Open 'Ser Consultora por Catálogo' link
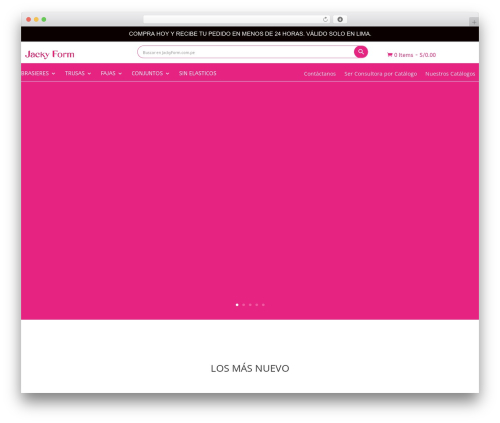 (x=381, y=74)
